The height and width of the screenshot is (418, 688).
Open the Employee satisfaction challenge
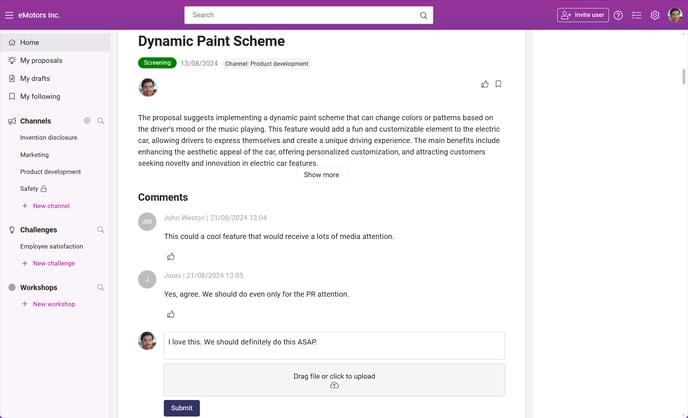click(51, 246)
